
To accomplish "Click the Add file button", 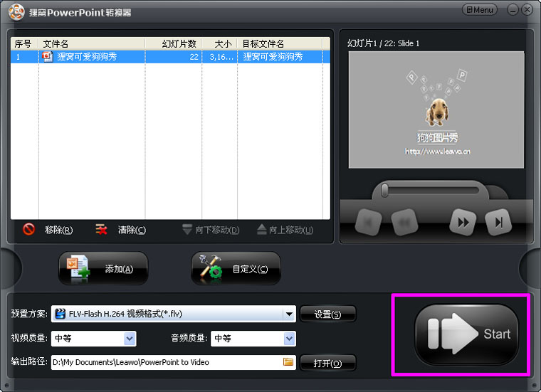I will click(103, 269).
